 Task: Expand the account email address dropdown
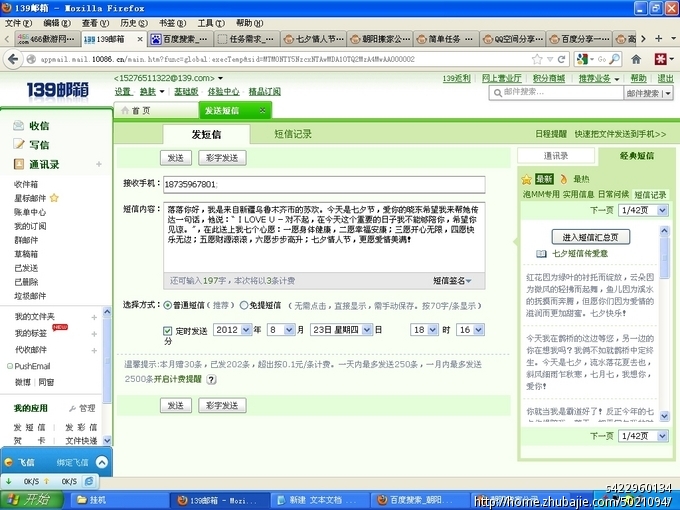pos(220,78)
